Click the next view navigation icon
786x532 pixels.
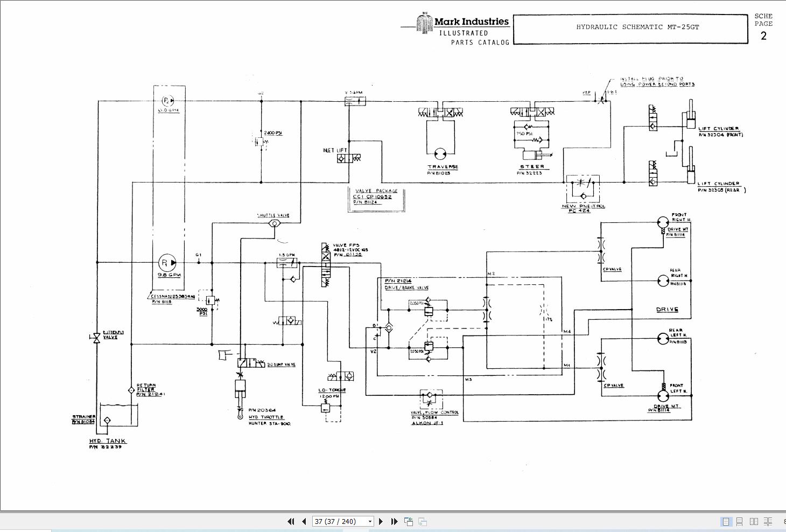pyautogui.click(x=423, y=521)
